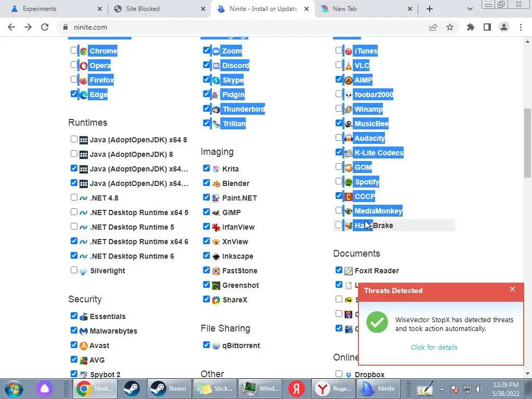Open the Chrome profile avatar icon
Viewport: 532px width, 399px height.
pos(504,27)
